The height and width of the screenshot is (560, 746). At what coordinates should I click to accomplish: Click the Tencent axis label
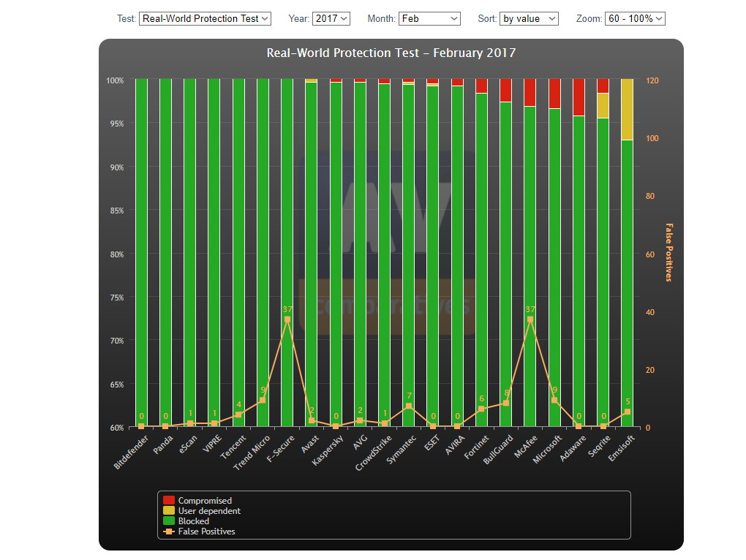point(233,447)
